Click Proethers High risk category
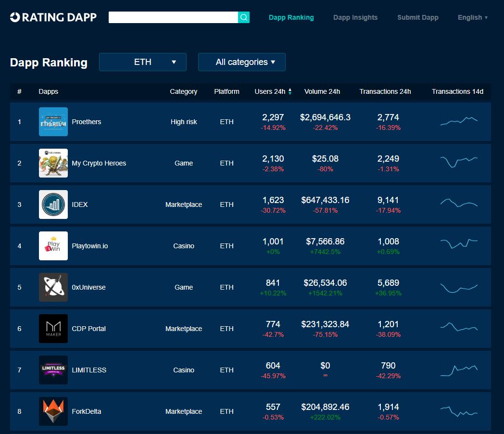Screen dimensions: 504x434 point(184,122)
